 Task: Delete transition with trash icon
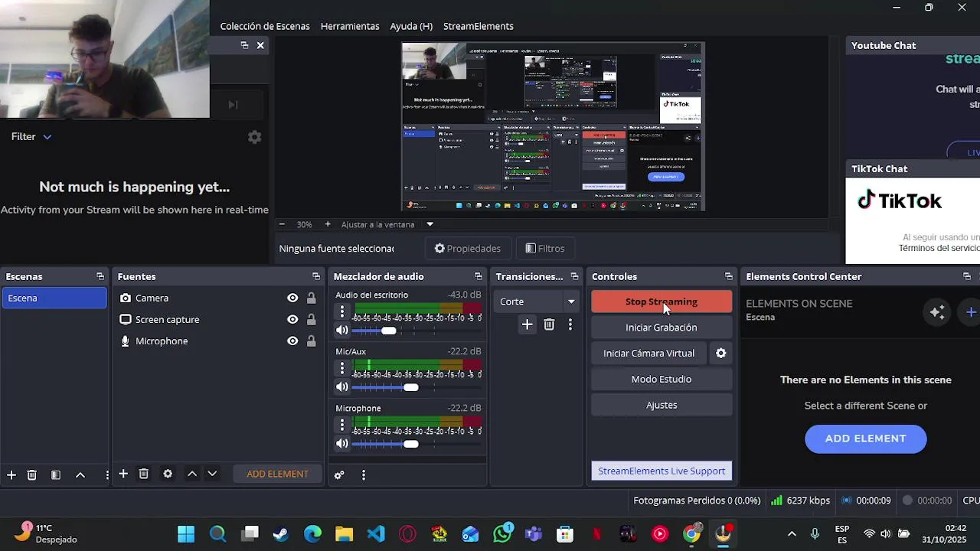click(x=549, y=325)
